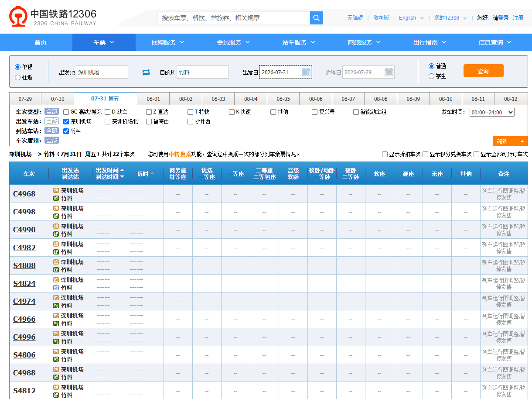Expand 站车服务 navigation menu
Image resolution: width=532 pixels, height=399 pixels.
pyautogui.click(x=299, y=42)
